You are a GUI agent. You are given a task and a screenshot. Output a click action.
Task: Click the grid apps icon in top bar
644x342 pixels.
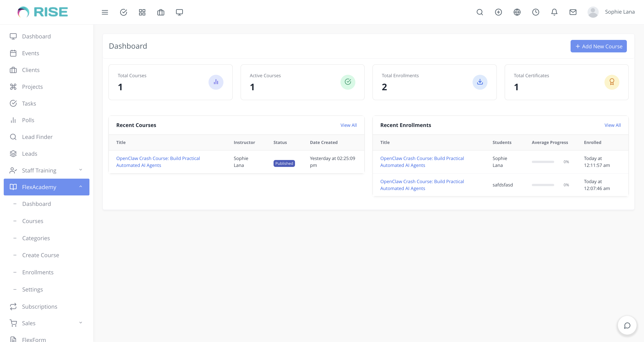tap(142, 12)
